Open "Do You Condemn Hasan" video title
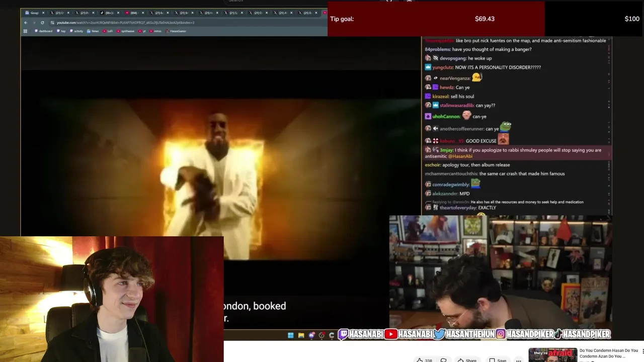The width and height of the screenshot is (644, 362). (608, 353)
